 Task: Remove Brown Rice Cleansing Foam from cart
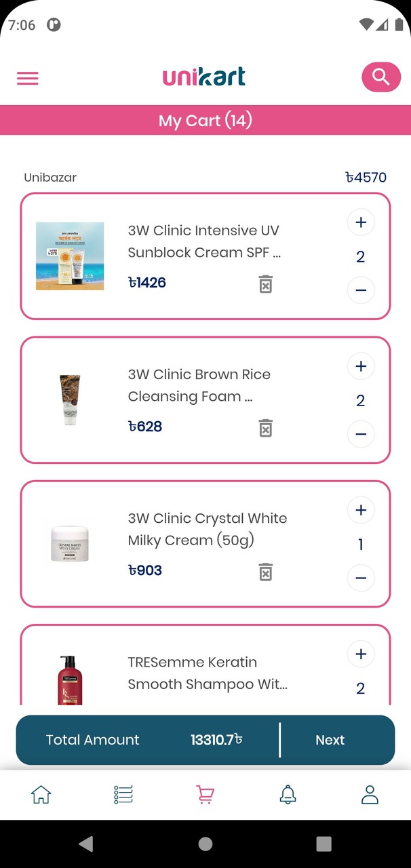pos(265,428)
